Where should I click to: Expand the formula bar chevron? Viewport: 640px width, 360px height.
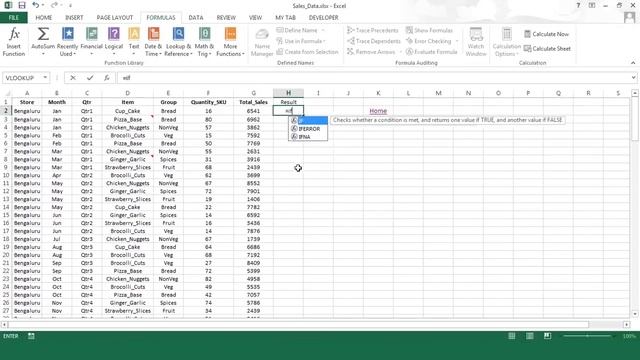coord(633,78)
